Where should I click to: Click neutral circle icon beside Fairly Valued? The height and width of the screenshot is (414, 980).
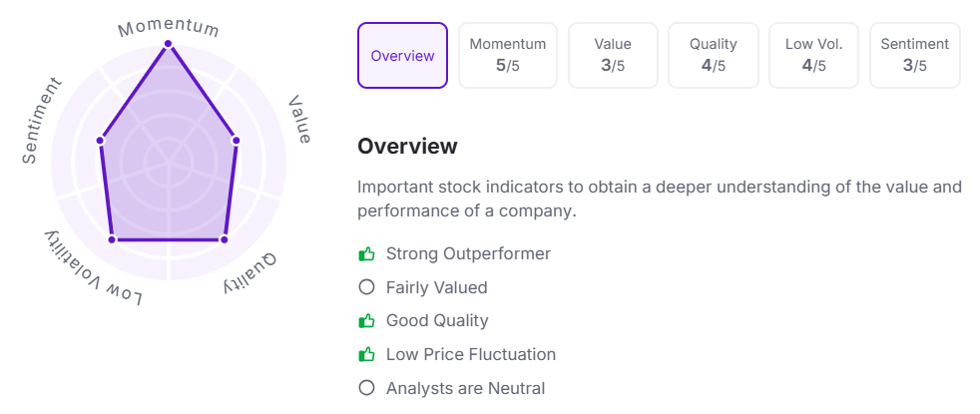366,287
